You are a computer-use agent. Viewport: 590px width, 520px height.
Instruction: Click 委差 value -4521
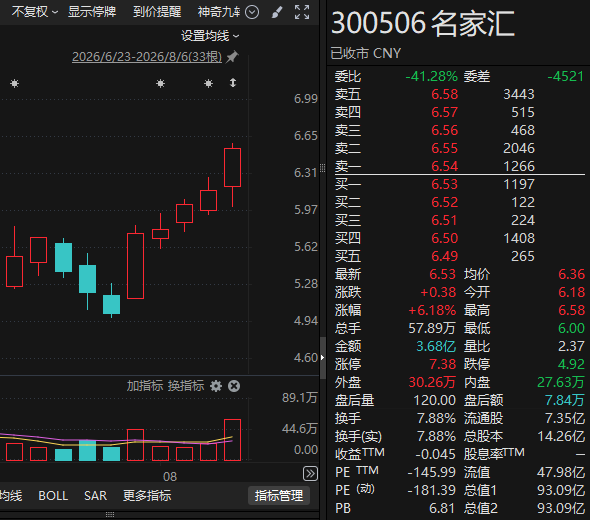pos(565,76)
